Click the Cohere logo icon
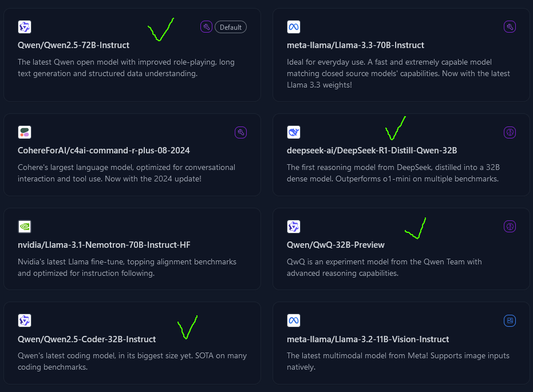Screen dimensions: 533x392 pos(25,132)
